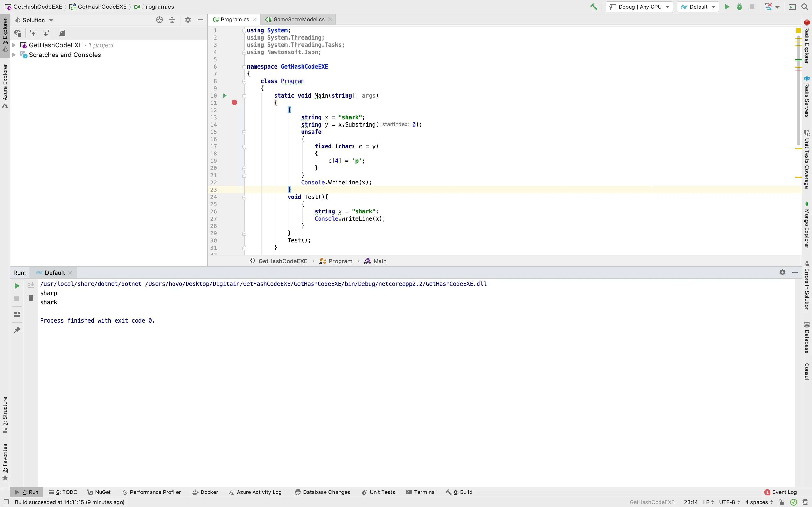The height and width of the screenshot is (507, 812).
Task: Click the run gutter arrow beside Main
Action: (225, 96)
